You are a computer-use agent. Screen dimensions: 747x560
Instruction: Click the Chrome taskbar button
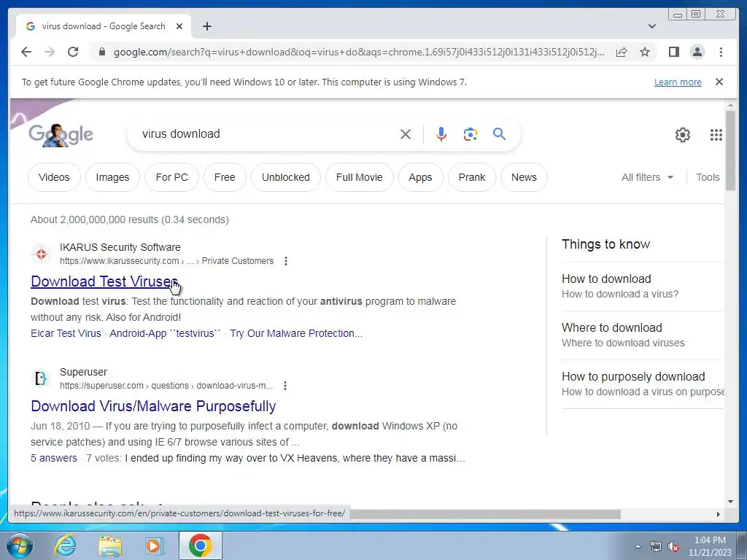(x=200, y=545)
